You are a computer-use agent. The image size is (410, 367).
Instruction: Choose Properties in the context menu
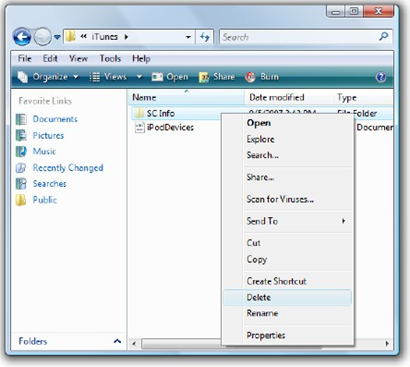pos(288,335)
